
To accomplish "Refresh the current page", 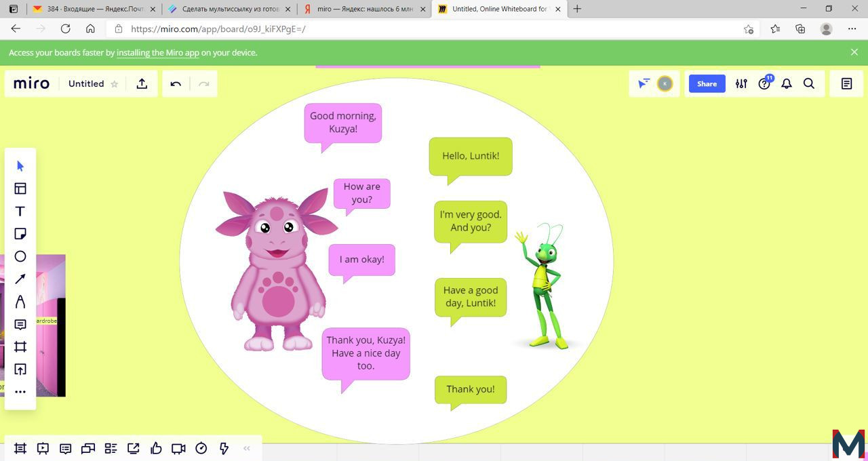I will pos(65,29).
